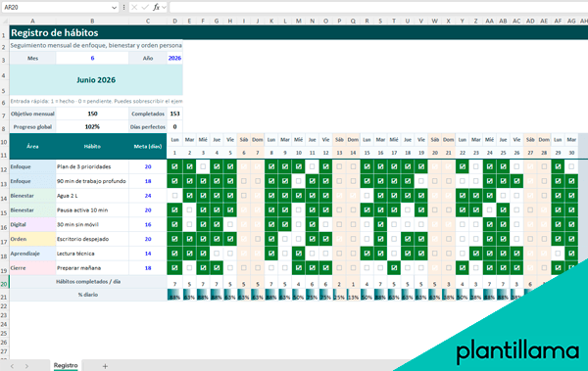
Task: Select habit cell Escritorio despejado
Action: [92, 239]
